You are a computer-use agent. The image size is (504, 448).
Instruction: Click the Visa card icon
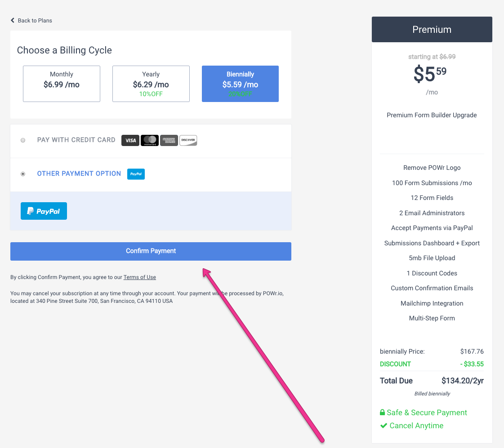(x=130, y=140)
